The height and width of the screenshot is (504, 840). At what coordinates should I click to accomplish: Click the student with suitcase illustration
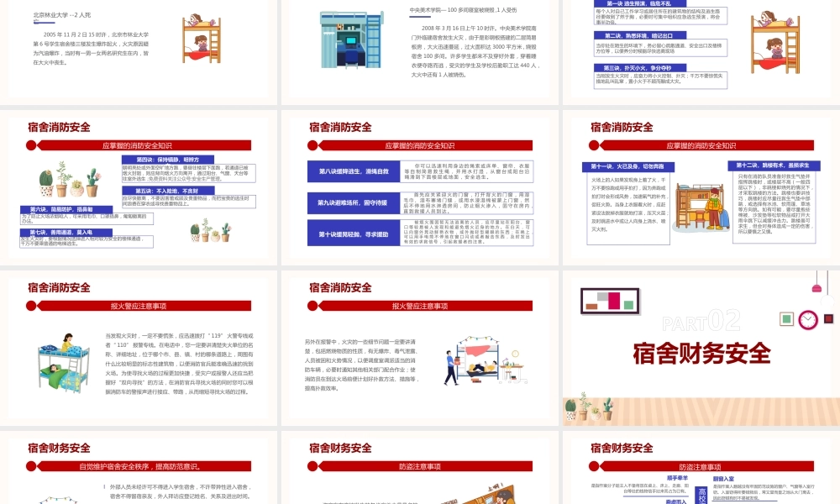pyautogui.click(x=702, y=207)
